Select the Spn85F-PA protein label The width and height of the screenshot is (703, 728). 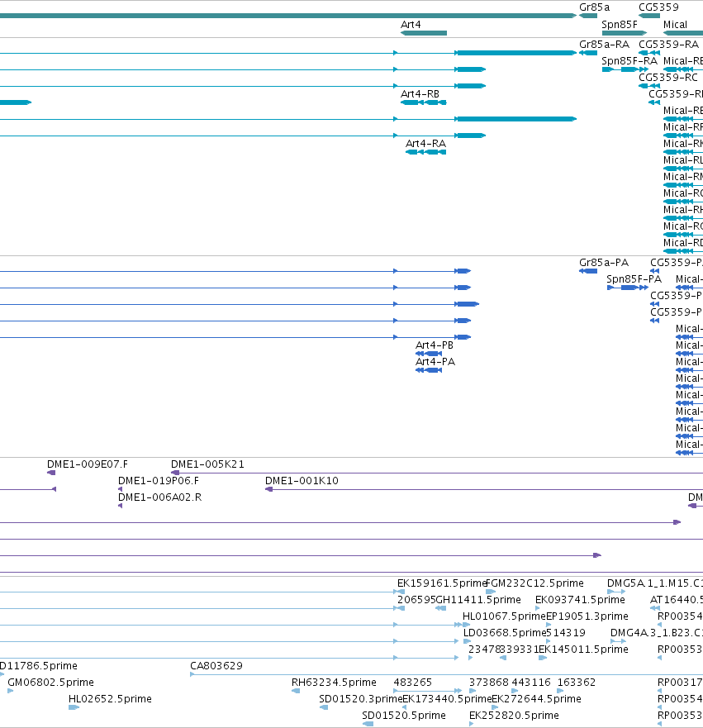coord(634,279)
